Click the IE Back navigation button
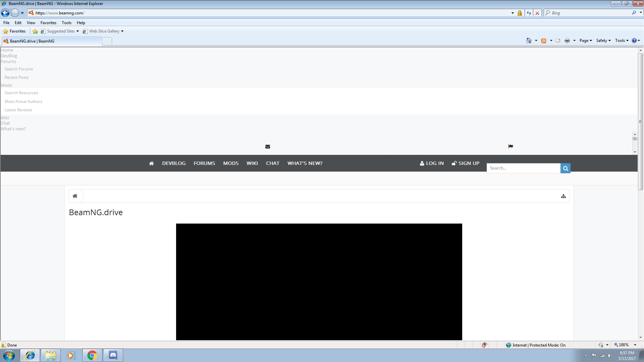 [5, 13]
